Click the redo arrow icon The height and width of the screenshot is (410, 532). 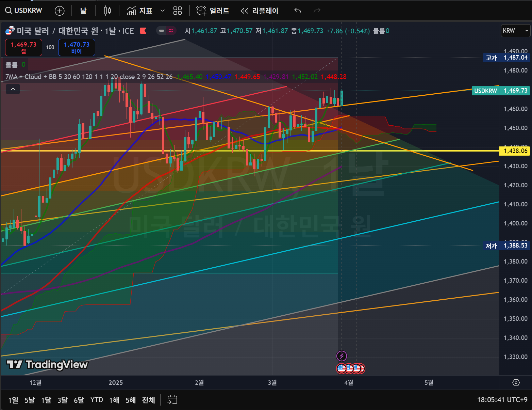click(x=317, y=11)
